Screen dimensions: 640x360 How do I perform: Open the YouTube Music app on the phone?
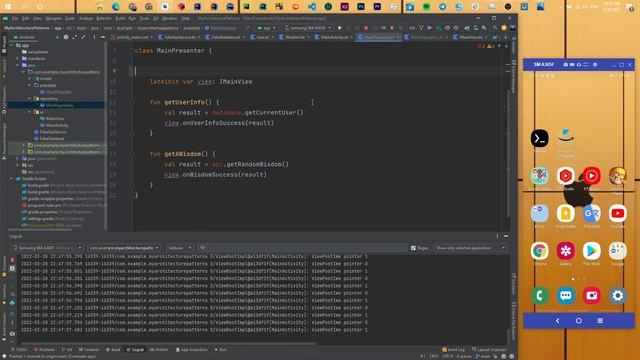[x=591, y=176]
